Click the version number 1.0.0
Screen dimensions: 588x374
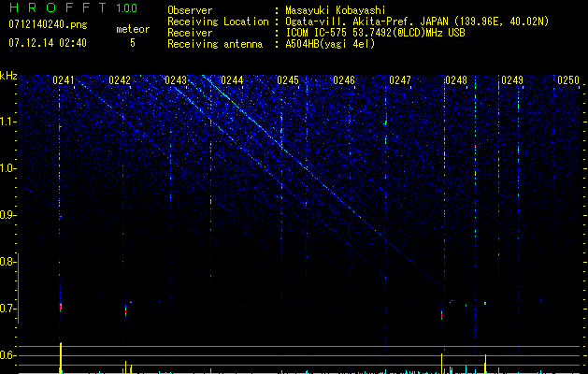[x=126, y=7]
